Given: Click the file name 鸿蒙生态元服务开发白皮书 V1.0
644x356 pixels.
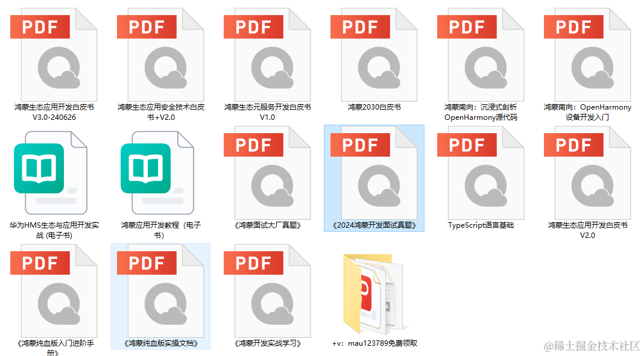Looking at the screenshot, I should [267, 112].
